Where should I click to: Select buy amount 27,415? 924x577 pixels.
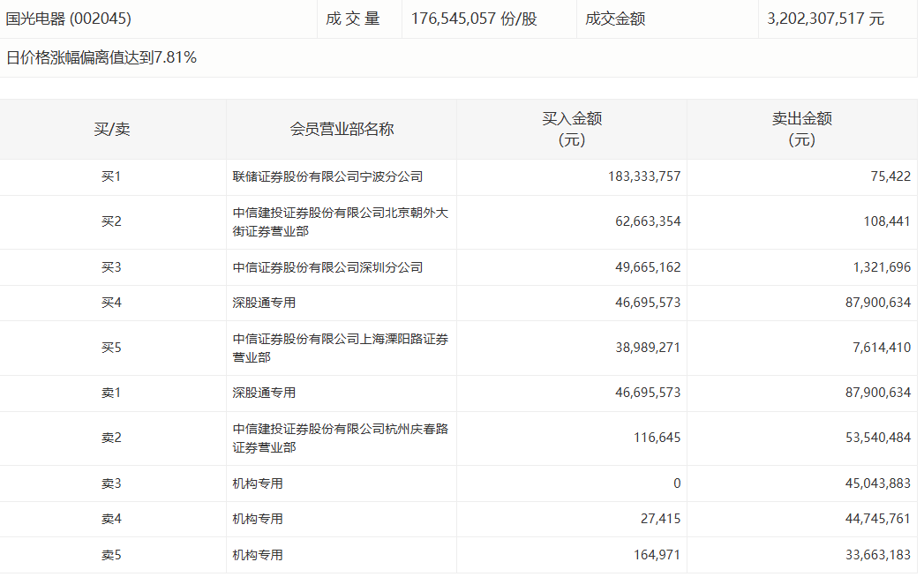(661, 519)
